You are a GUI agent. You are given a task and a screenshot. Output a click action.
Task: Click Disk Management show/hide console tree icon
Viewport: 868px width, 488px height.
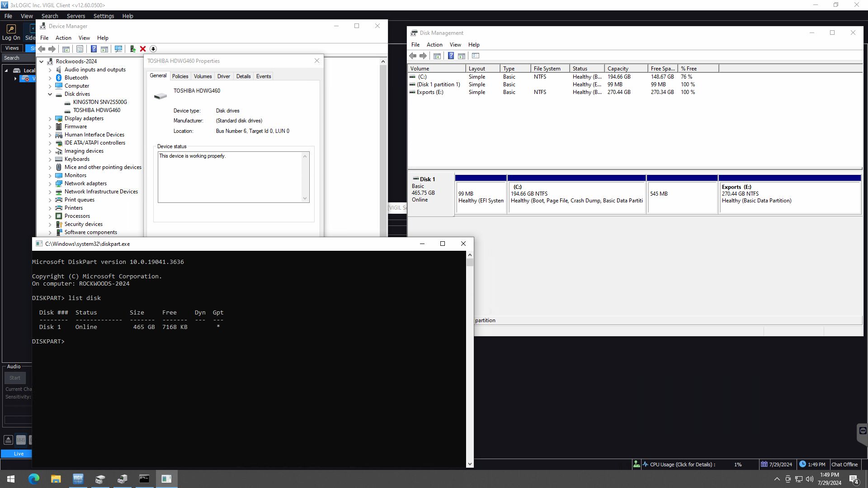[437, 56]
